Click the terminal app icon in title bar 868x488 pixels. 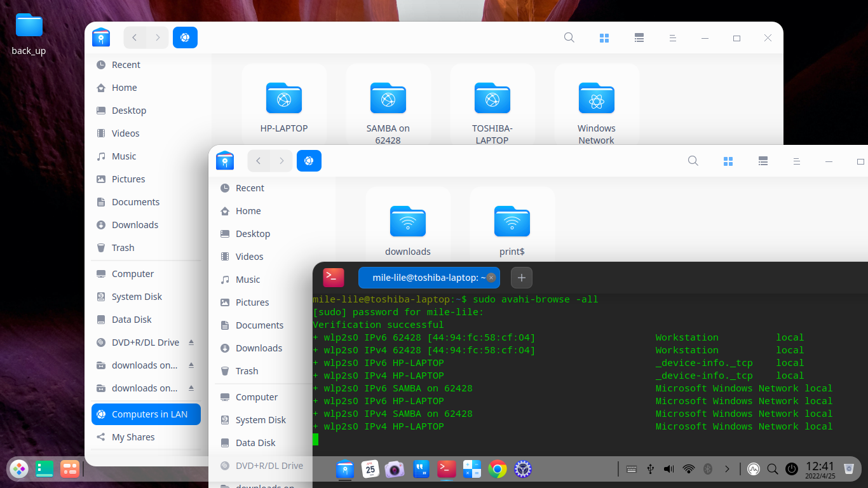tap(334, 277)
